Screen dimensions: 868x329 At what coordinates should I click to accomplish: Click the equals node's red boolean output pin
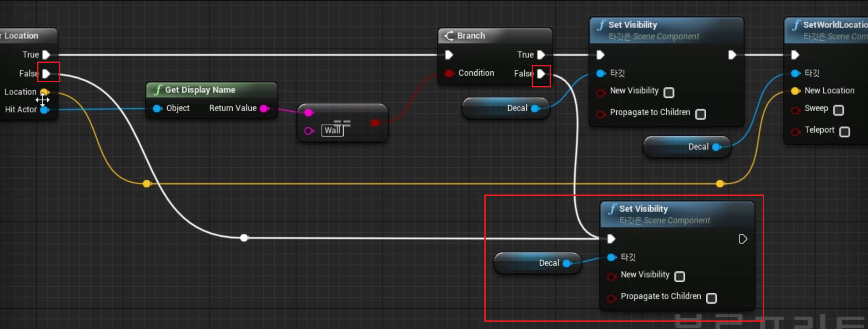pyautogui.click(x=375, y=123)
